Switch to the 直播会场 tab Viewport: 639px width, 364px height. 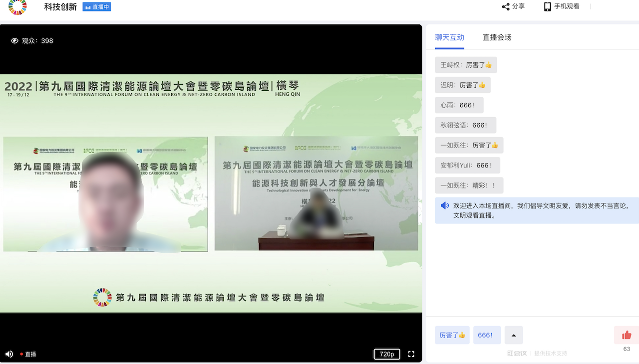coord(497,37)
